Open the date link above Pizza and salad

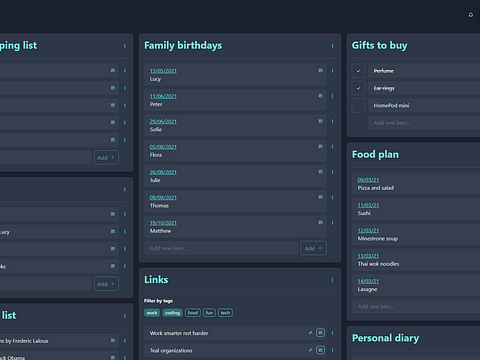[x=368, y=180]
